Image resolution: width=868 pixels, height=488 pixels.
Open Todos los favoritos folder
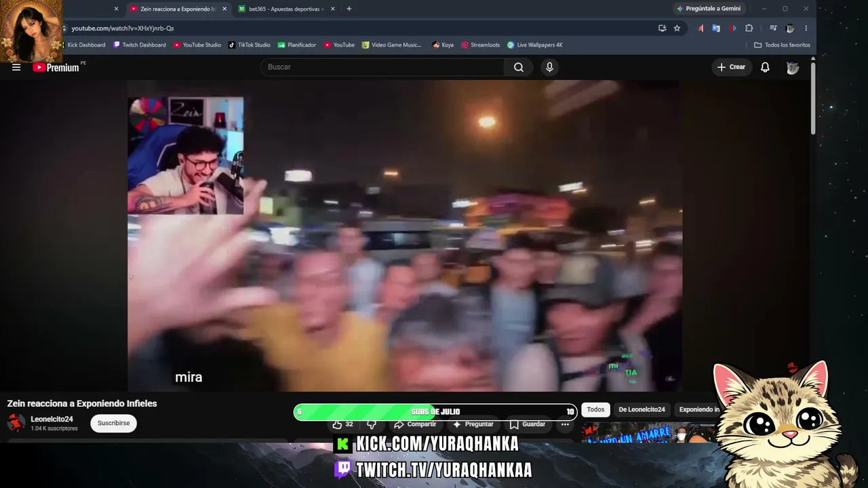tap(782, 45)
